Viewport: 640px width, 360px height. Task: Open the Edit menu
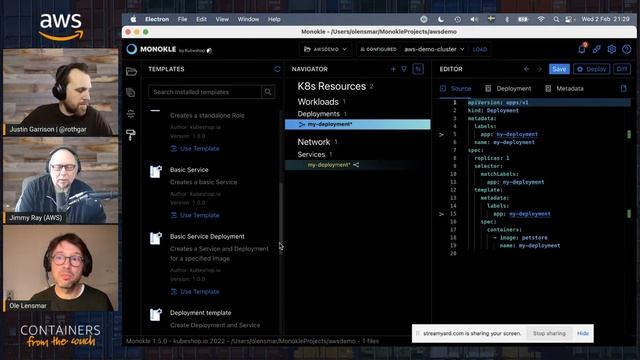pyautogui.click(x=201, y=19)
